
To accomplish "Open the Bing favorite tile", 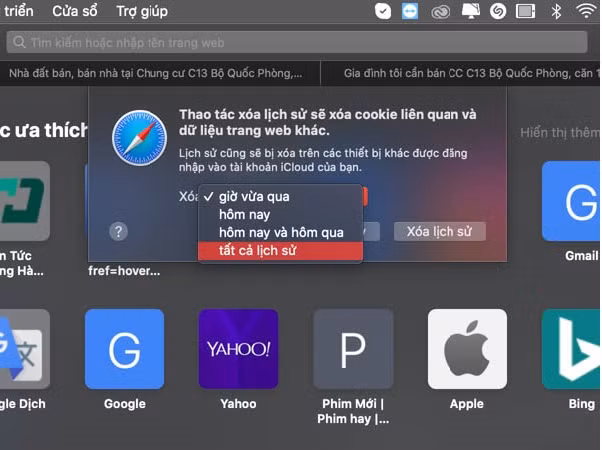I will 571,349.
